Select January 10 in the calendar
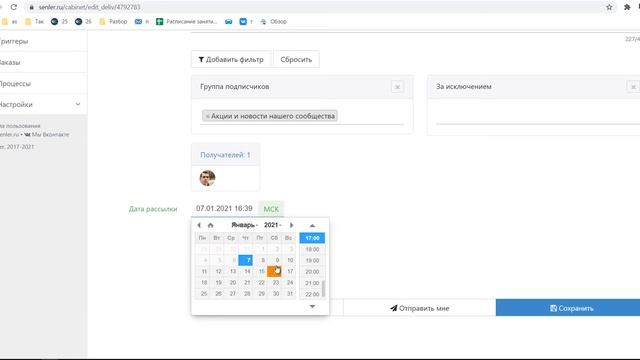Screen dimensions: 640x360 click(x=289, y=260)
